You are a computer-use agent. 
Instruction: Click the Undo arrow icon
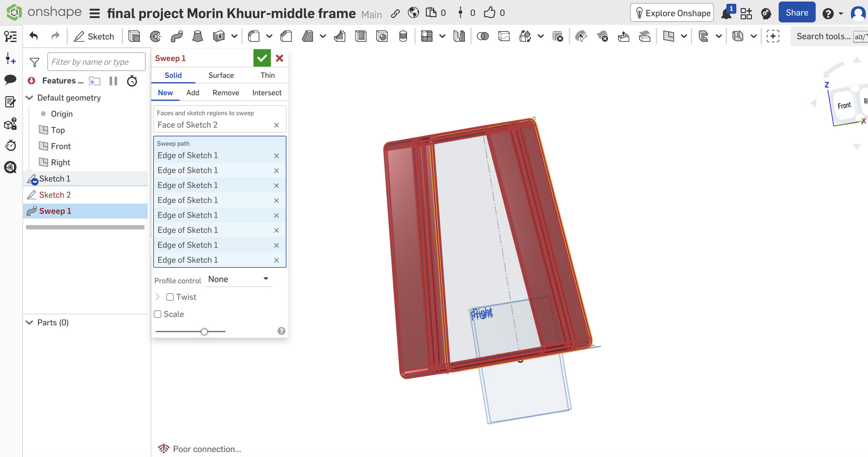tap(34, 36)
